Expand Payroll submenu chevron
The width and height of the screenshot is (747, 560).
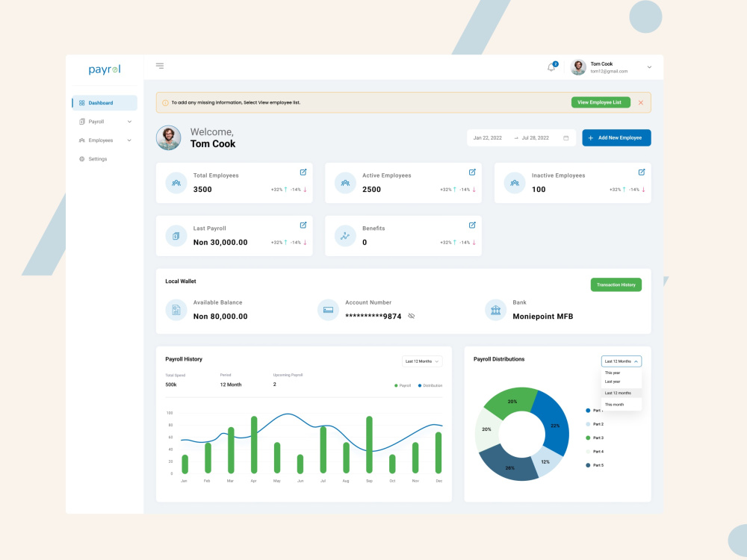(129, 122)
